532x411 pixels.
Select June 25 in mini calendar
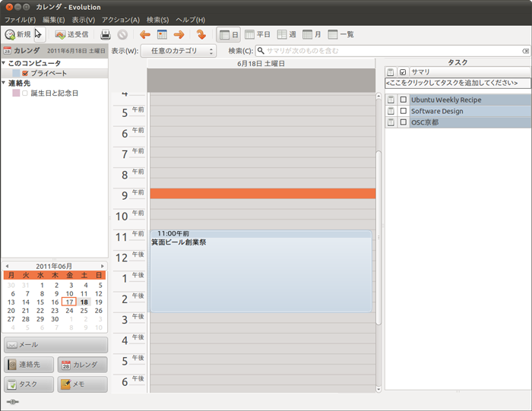pos(84,310)
